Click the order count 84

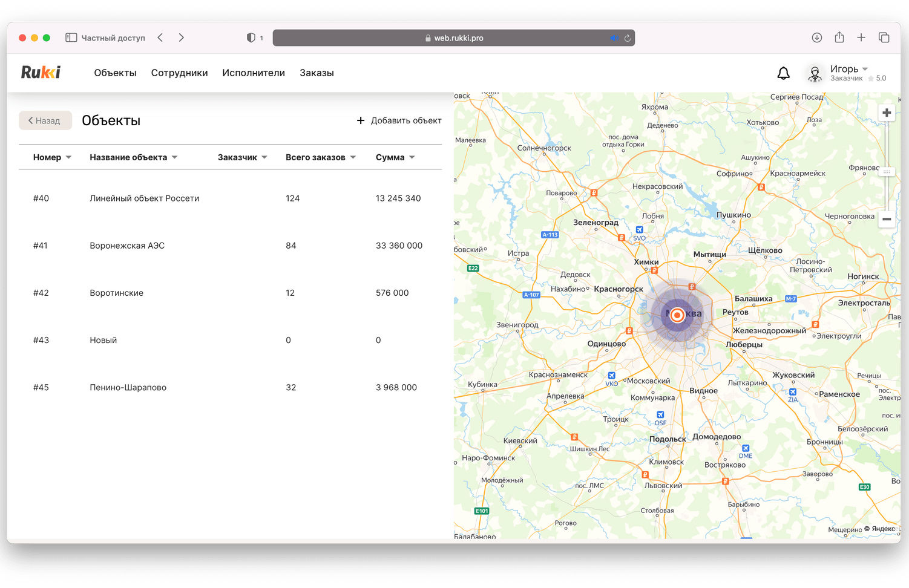click(x=291, y=246)
